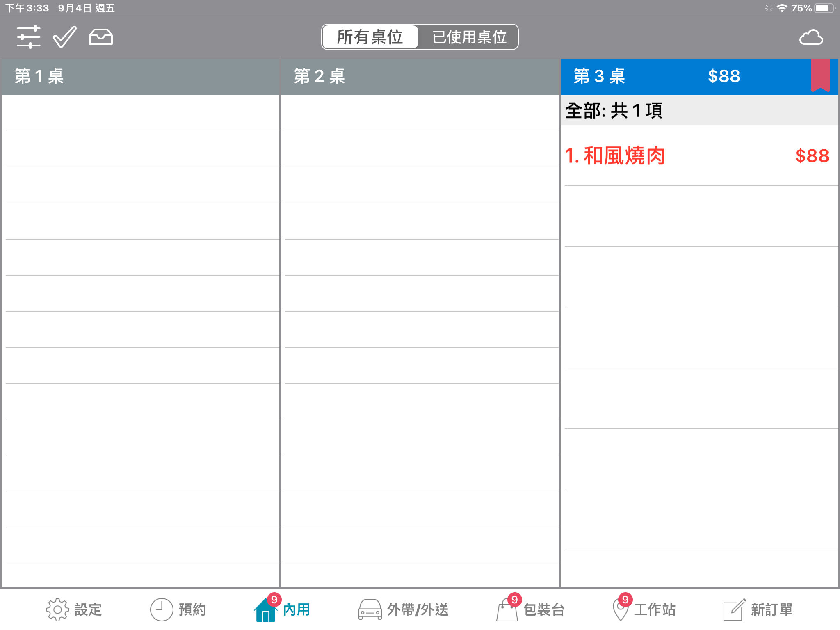This screenshot has height=630, width=840.
Task: Select the 第 1 桌 header
Action: (140, 77)
